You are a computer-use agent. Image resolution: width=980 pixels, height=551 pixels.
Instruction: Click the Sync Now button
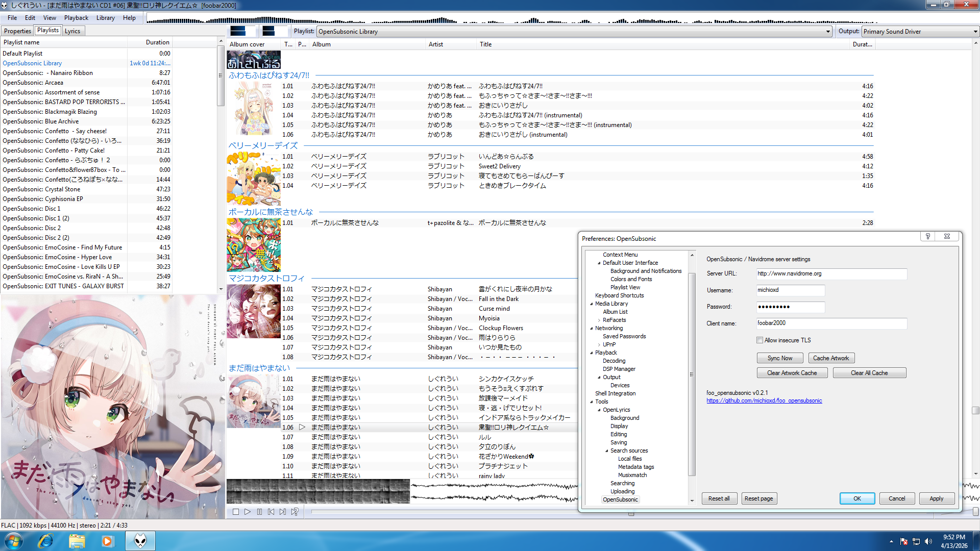coord(780,358)
